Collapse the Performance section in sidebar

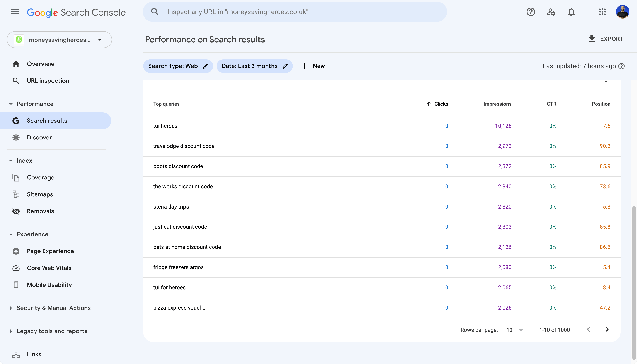tap(11, 104)
